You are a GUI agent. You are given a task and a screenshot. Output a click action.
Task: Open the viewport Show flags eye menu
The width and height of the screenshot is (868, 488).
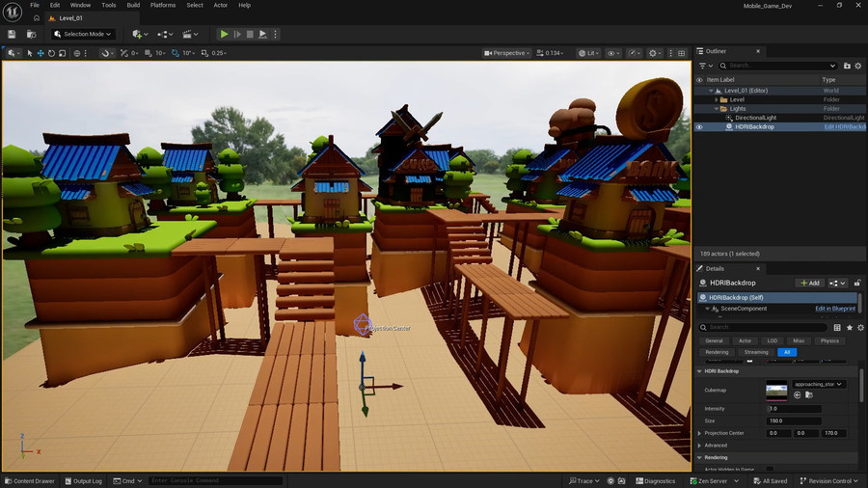613,53
